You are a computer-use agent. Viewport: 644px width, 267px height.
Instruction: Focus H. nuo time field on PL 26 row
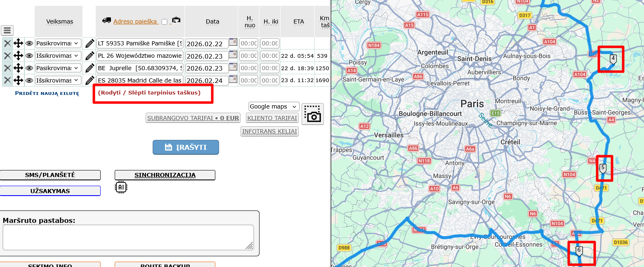249,56
